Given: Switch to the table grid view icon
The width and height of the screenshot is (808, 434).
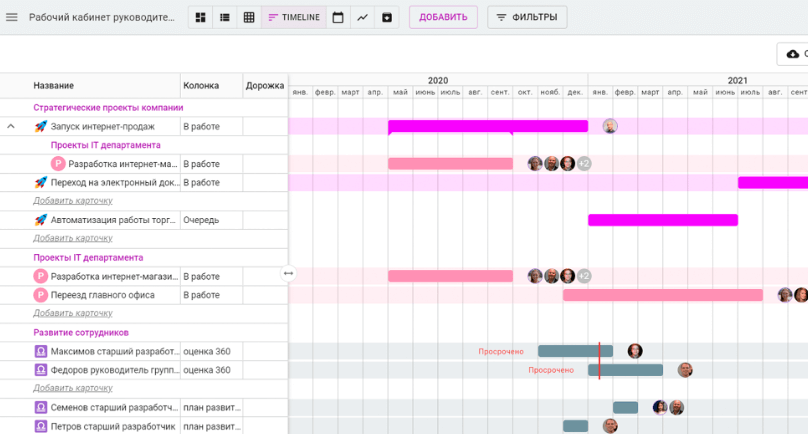Looking at the screenshot, I should (249, 17).
